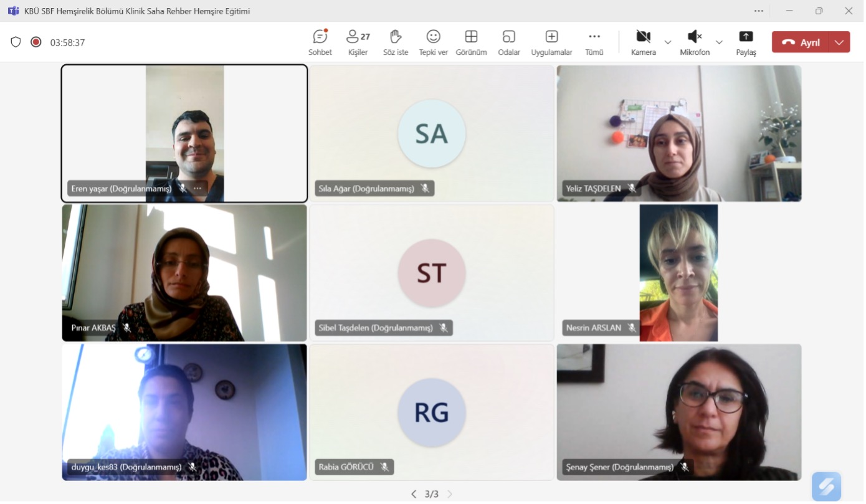Open dropdown next to Ayrıl button
The width and height of the screenshot is (866, 504).
(x=839, y=42)
